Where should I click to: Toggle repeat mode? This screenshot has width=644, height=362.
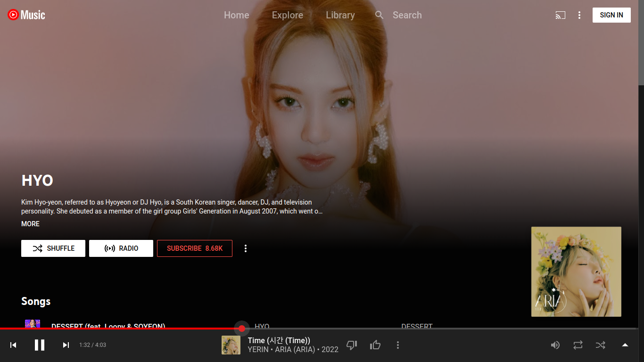coord(578,345)
